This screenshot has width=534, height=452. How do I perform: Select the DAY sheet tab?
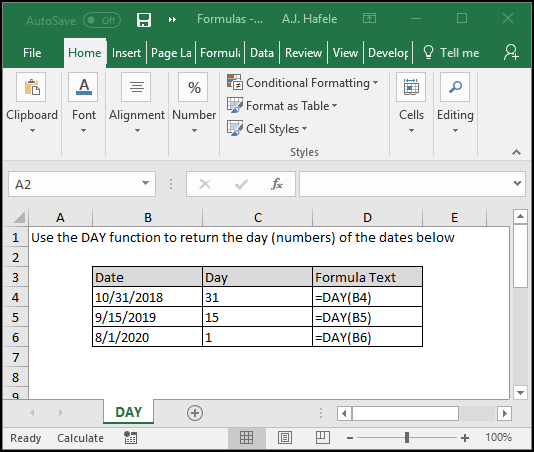click(128, 412)
